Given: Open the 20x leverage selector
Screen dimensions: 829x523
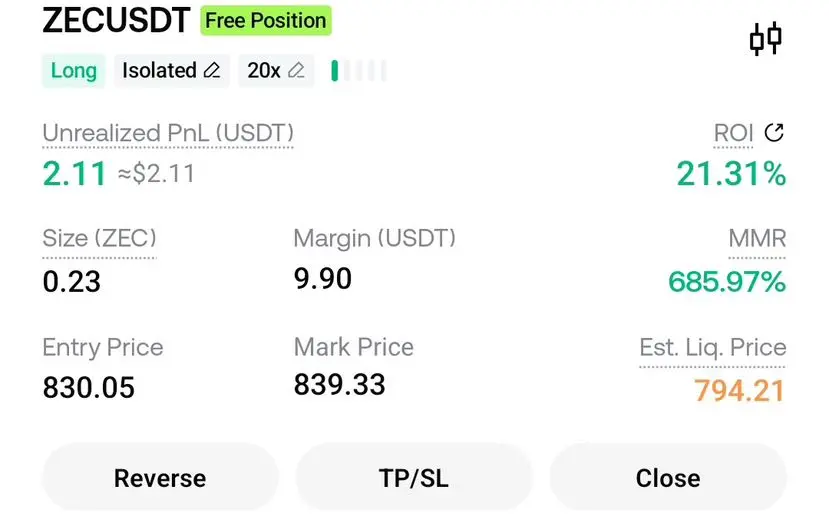Looking at the screenshot, I should click(276, 70).
